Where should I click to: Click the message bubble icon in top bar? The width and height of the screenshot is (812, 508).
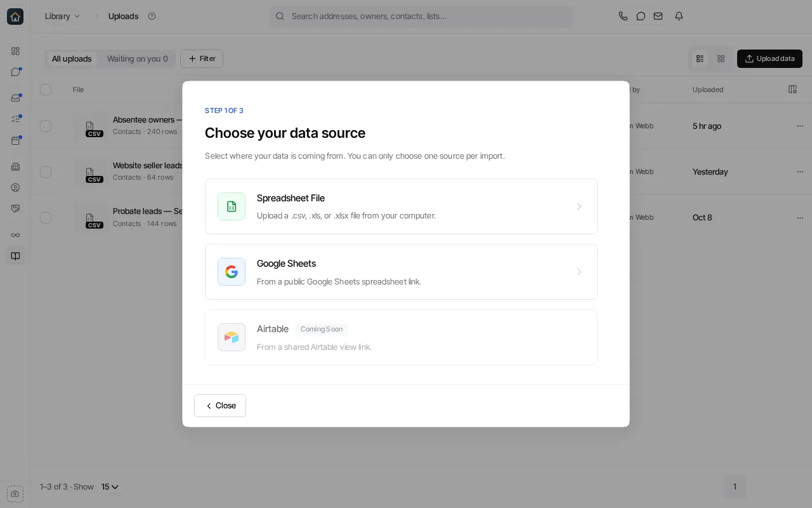(x=641, y=17)
